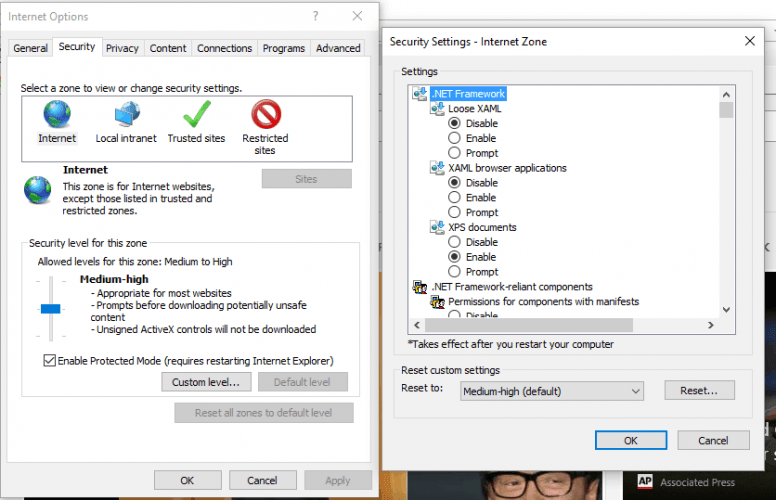
Task: Click the horizontal scrollbar thumb in settings
Action: pos(529,325)
